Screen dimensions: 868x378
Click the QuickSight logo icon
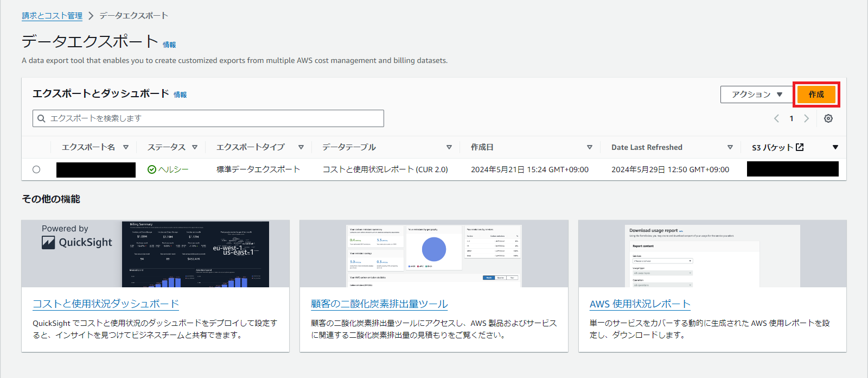48,243
